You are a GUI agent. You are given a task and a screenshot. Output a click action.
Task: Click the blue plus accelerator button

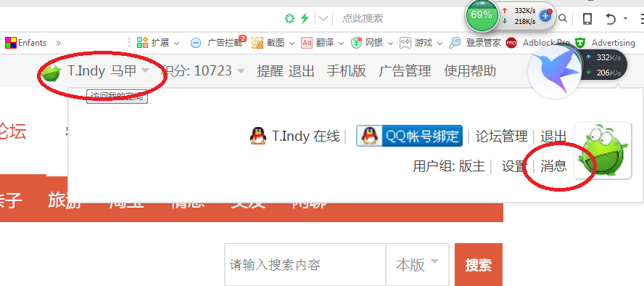tap(545, 16)
